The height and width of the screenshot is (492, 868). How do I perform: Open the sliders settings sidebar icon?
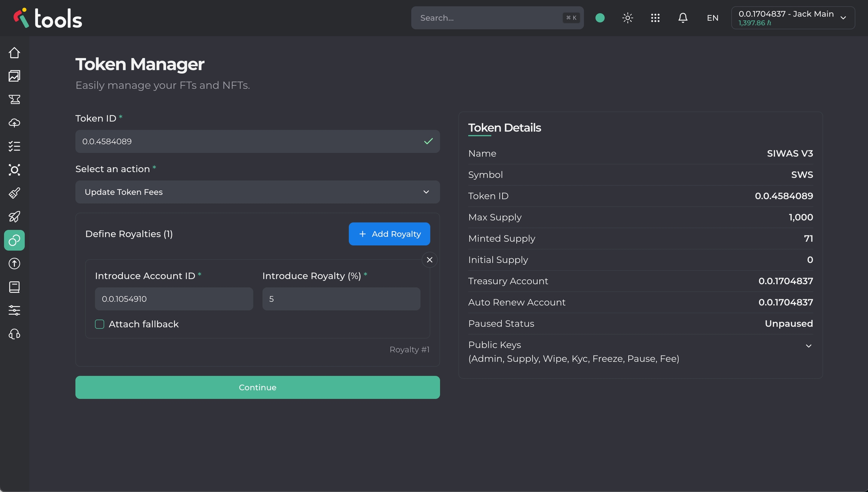14,311
